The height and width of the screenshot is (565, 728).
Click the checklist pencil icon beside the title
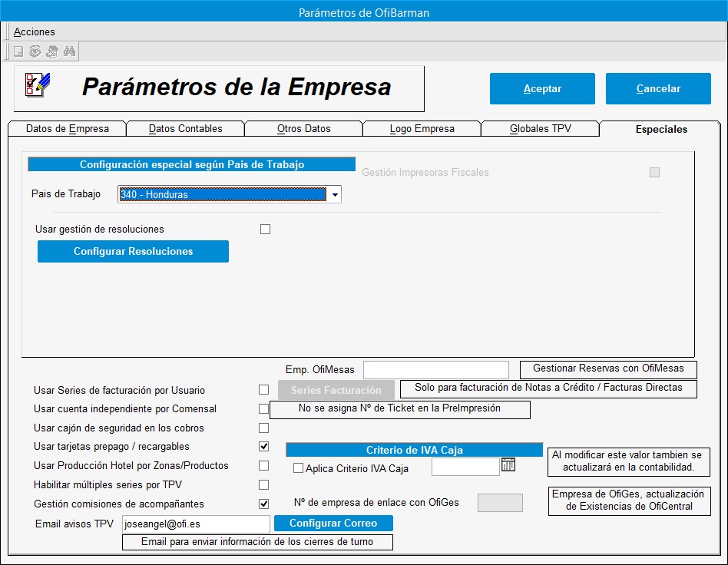pyautogui.click(x=38, y=85)
